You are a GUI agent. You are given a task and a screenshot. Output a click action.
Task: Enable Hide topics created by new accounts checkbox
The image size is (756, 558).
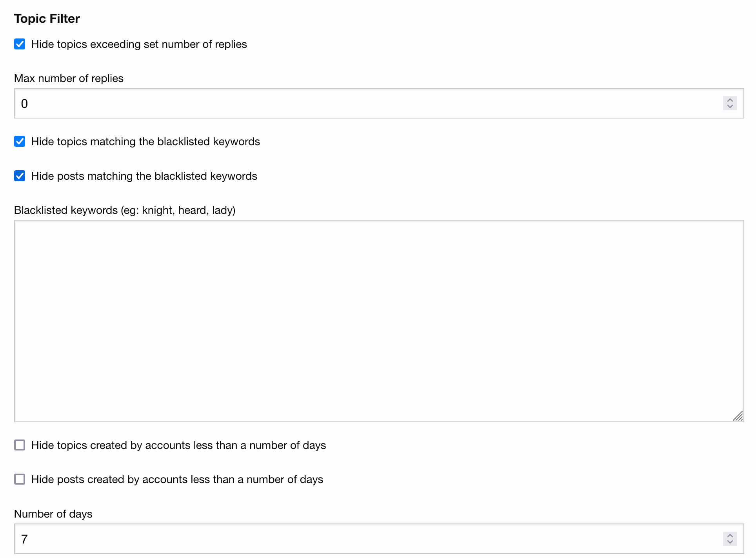coord(20,445)
